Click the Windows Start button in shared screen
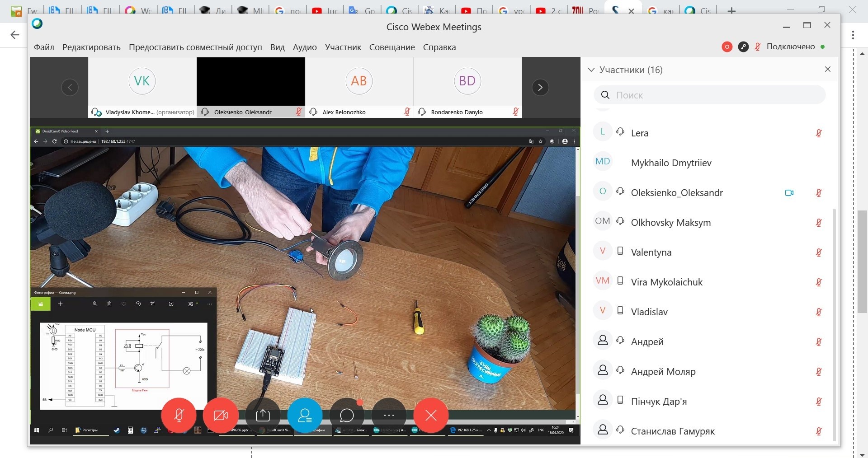 tap(37, 430)
